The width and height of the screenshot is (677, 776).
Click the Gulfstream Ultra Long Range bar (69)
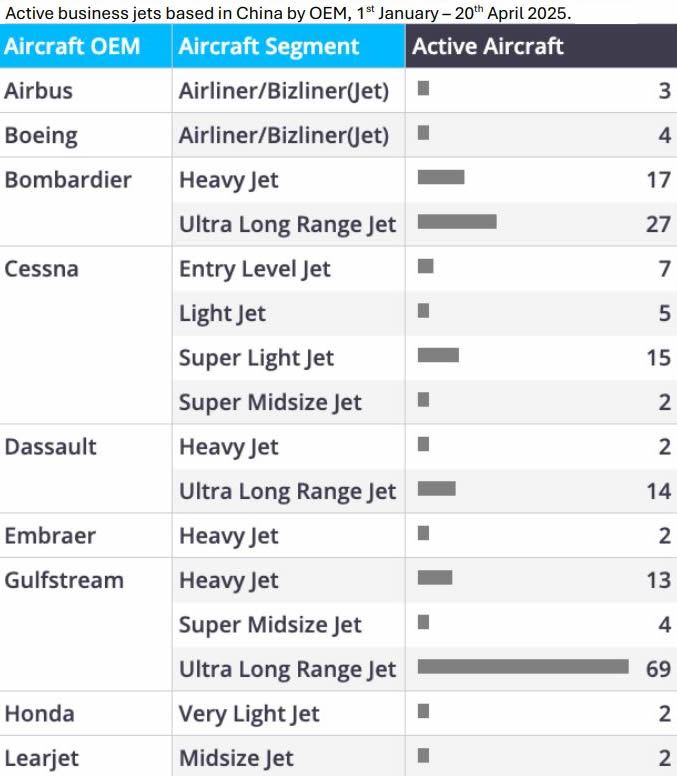point(523,666)
